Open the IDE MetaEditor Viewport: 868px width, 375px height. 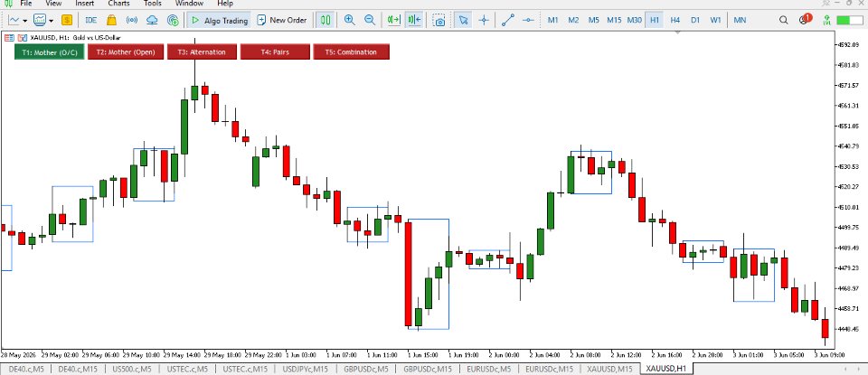point(90,21)
